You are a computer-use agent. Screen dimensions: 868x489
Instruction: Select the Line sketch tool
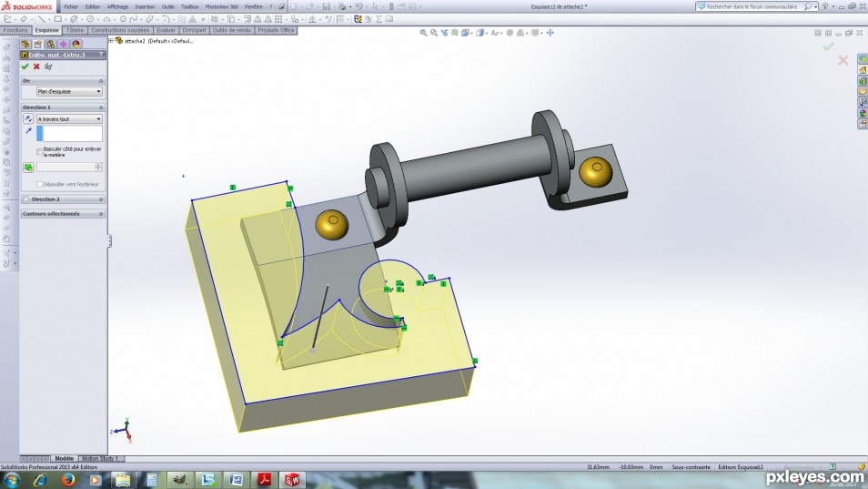pos(42,19)
